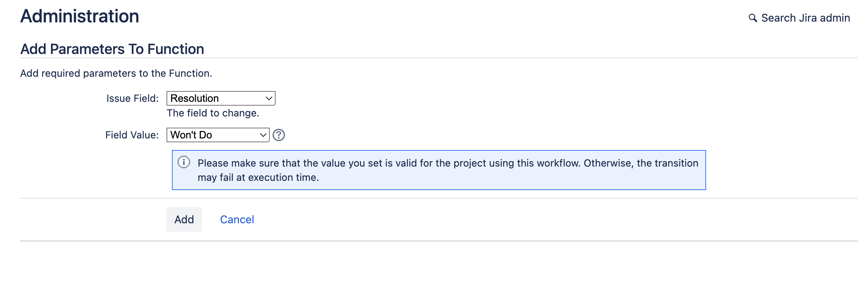Select the Issue Field label
The width and height of the screenshot is (868, 300).
[132, 98]
